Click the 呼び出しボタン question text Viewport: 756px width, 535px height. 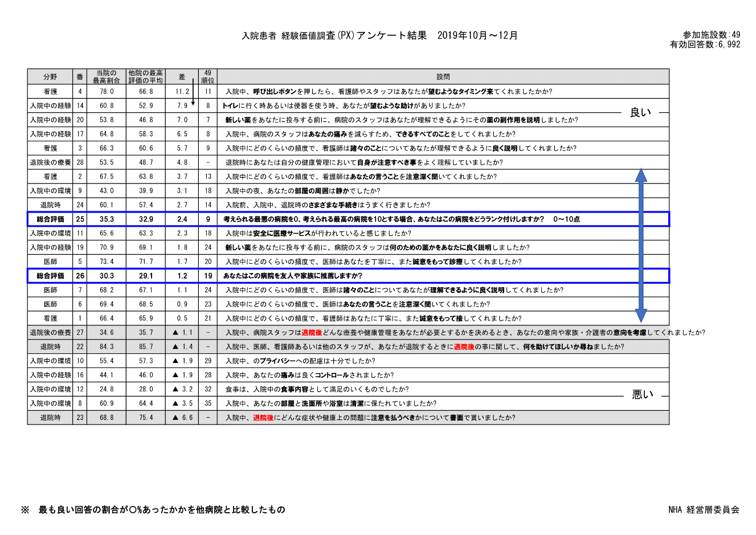click(x=389, y=91)
